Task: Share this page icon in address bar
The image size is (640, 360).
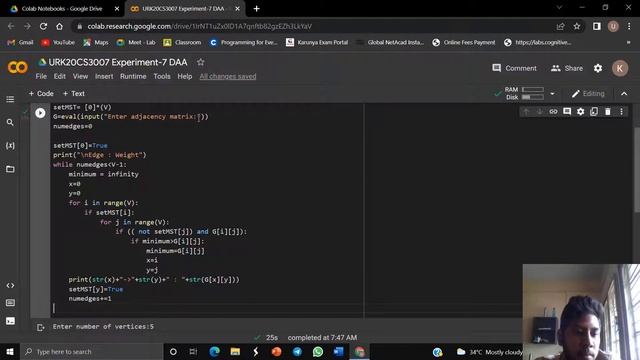Action: pyautogui.click(x=560, y=26)
